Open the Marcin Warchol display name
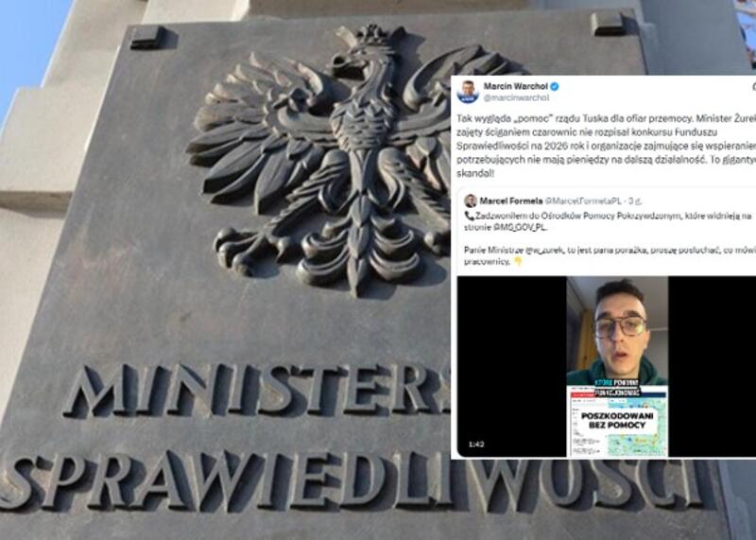This screenshot has height=540, width=756. point(516,86)
